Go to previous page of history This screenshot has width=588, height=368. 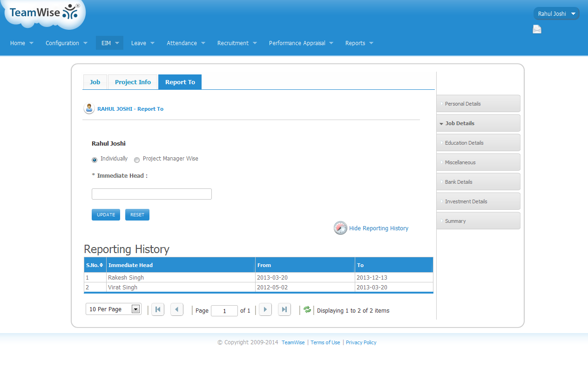[177, 310]
